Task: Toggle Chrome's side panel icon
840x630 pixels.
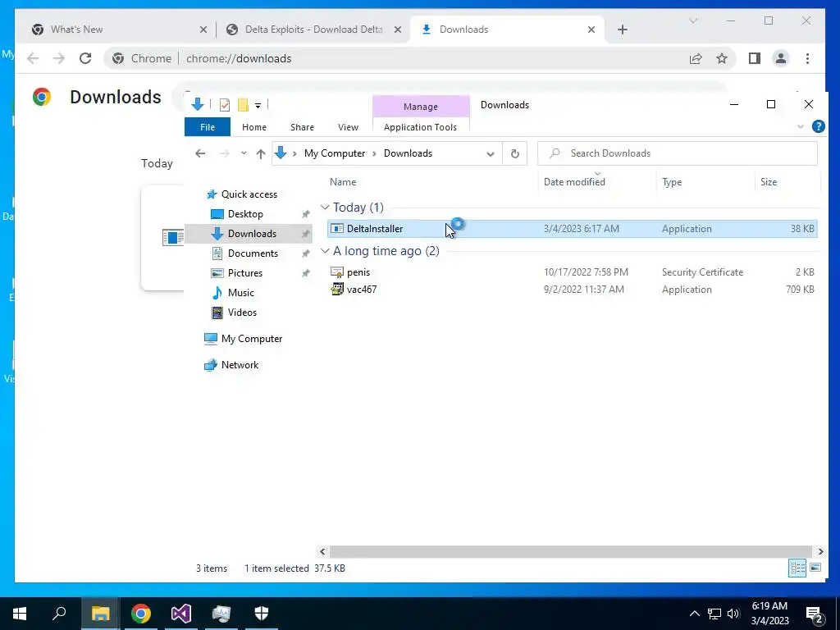Action: [755, 58]
